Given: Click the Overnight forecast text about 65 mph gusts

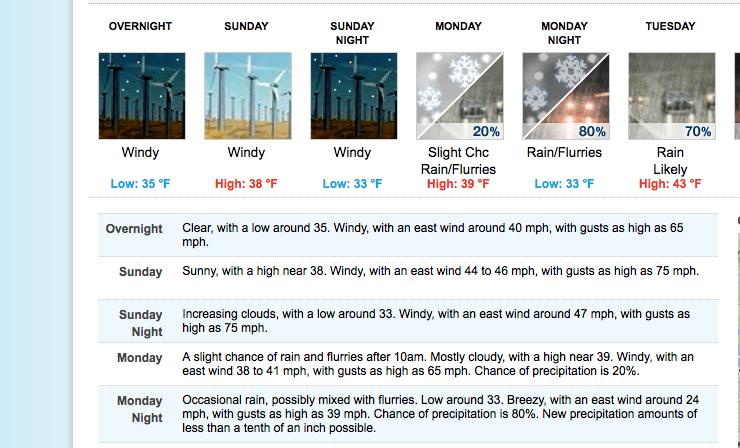Looking at the screenshot, I should click(432, 235).
